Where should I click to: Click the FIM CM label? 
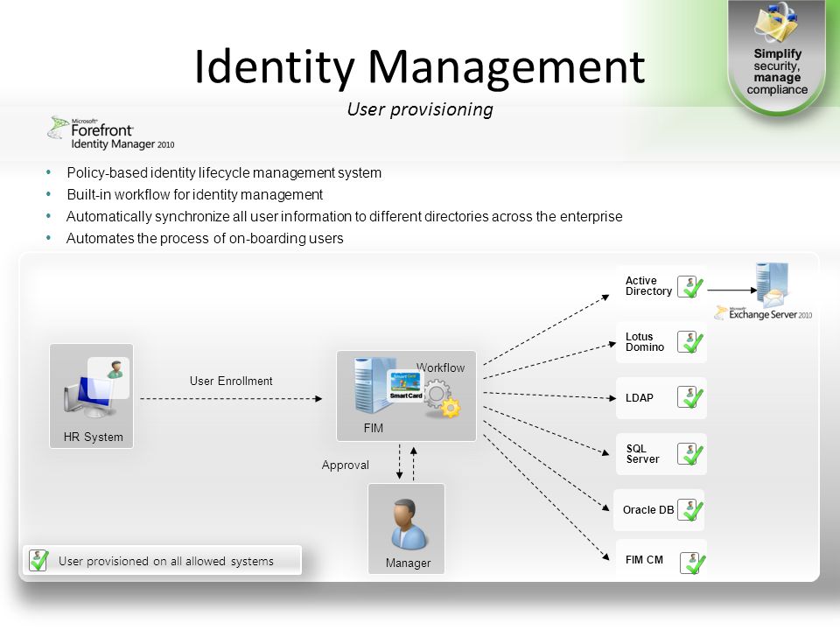tap(644, 560)
